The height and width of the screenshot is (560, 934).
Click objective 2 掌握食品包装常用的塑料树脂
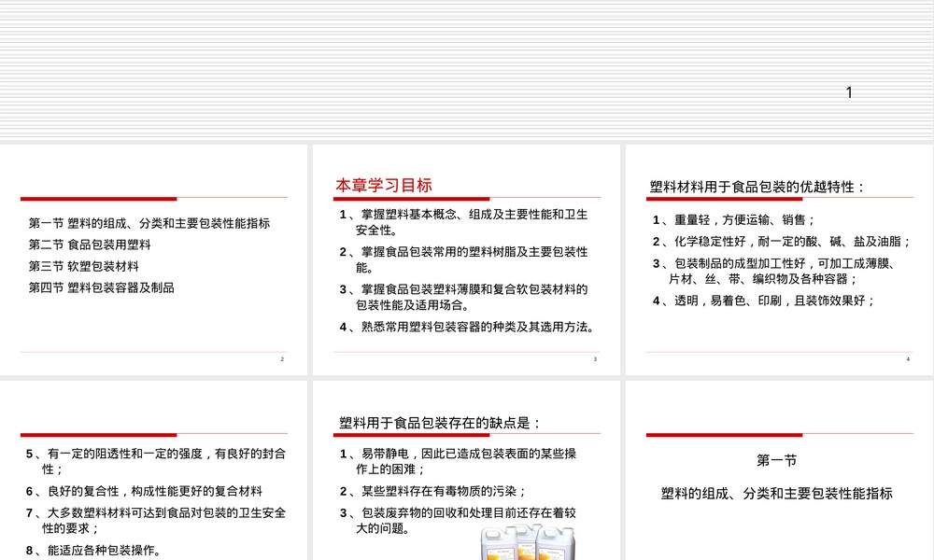(463, 259)
